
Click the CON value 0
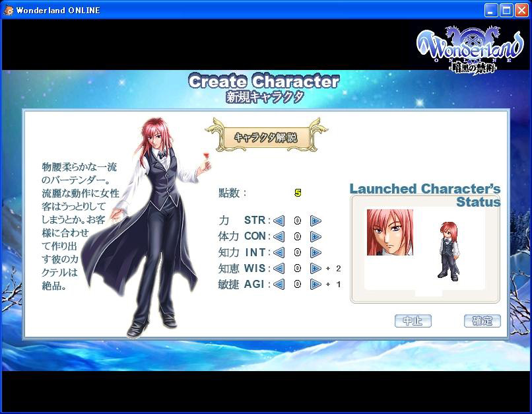click(x=298, y=236)
